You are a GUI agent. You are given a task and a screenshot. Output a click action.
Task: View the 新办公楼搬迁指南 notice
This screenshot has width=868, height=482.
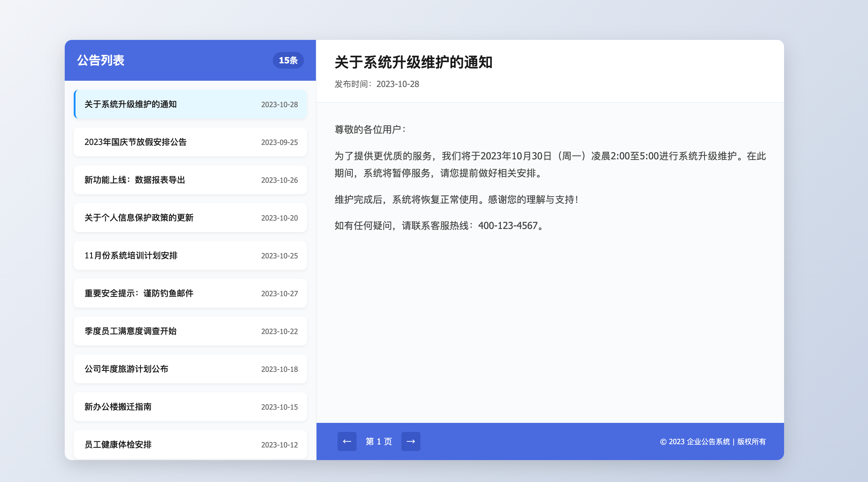coord(118,407)
